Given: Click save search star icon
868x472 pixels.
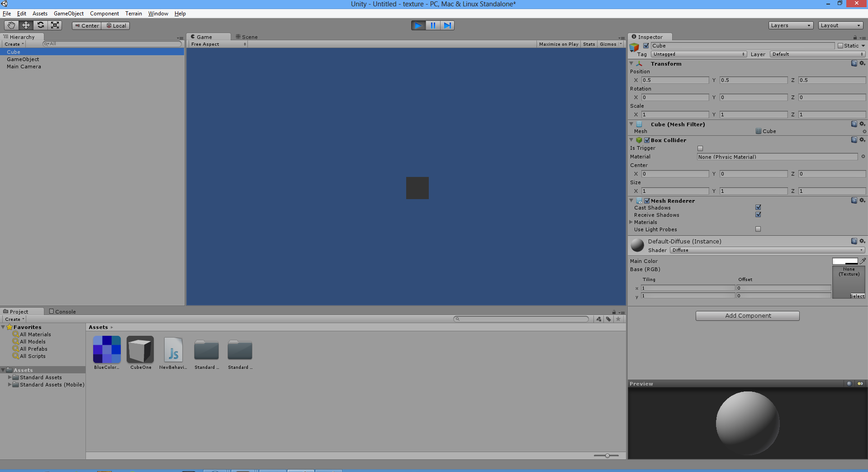Looking at the screenshot, I should pyautogui.click(x=618, y=319).
